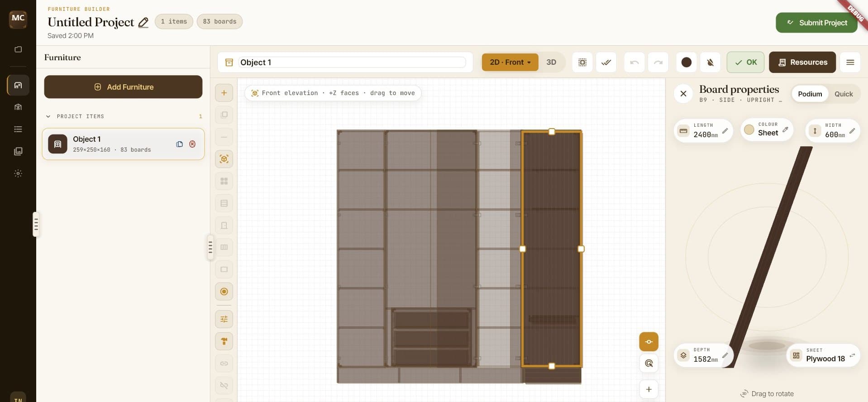Screen dimensions: 868x402
Task: Select the 3D box view tool
Action: click(x=224, y=159)
